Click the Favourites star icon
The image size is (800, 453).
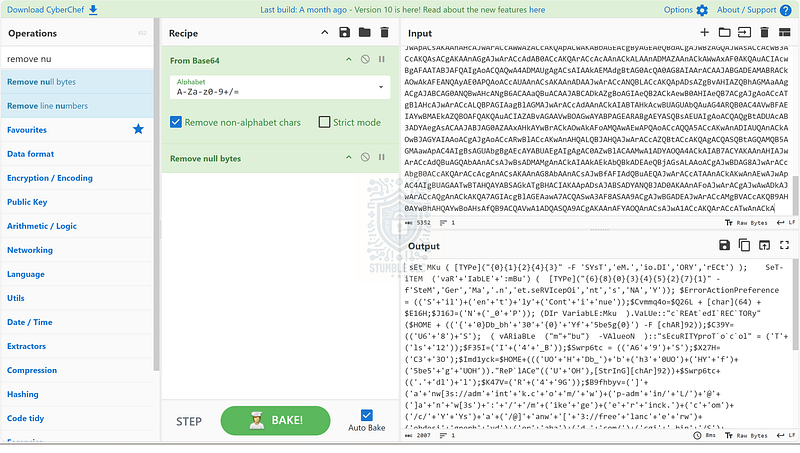click(x=138, y=129)
